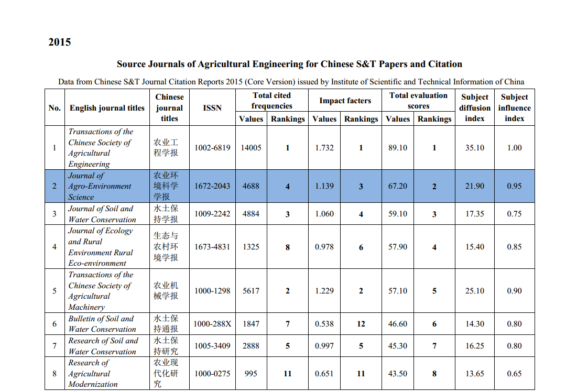The width and height of the screenshot is (588, 391).
Task: Click ISSN "1000-0275"
Action: tap(212, 373)
